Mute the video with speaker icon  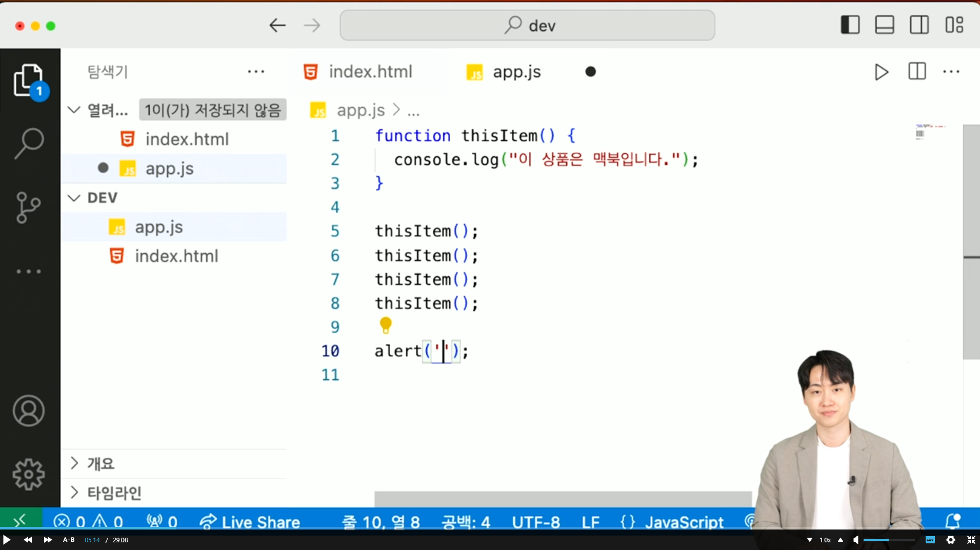[856, 540]
